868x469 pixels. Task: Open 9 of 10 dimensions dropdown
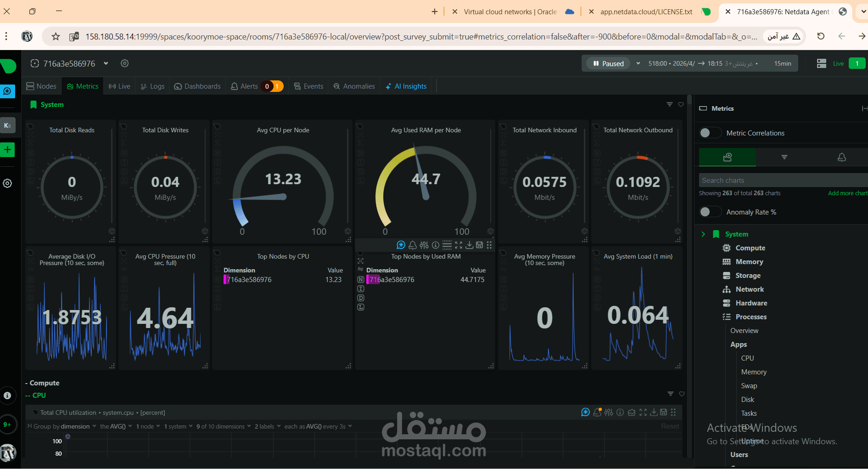[224, 426]
